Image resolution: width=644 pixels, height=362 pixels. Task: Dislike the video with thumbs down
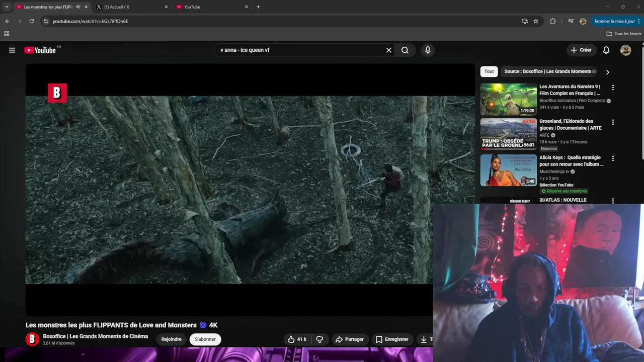(x=319, y=339)
